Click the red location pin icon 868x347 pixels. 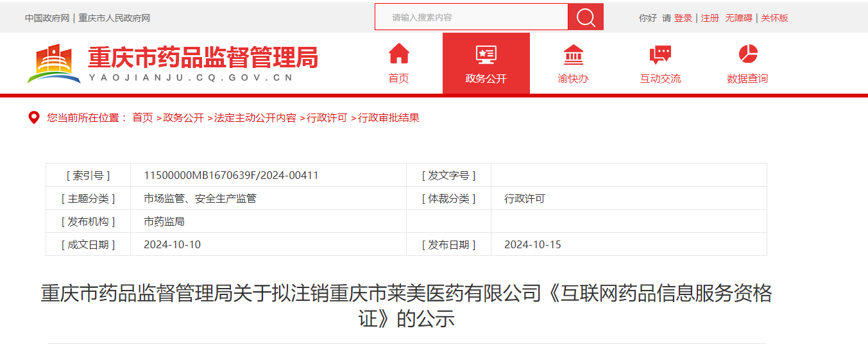tap(34, 118)
